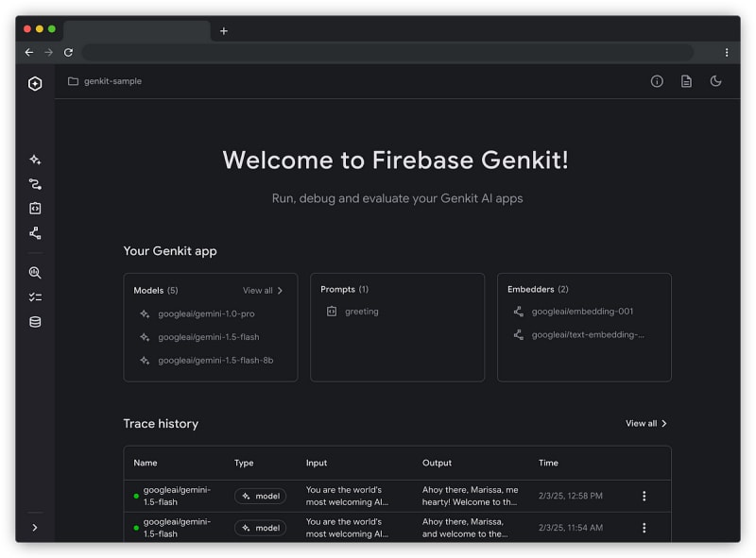
Task: Select googleai/embedding-001 embedder
Action: [x=581, y=312]
